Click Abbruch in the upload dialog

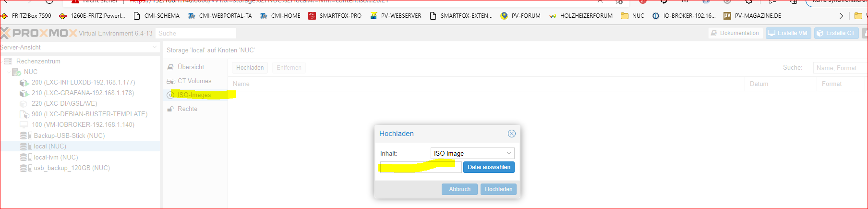[459, 189]
